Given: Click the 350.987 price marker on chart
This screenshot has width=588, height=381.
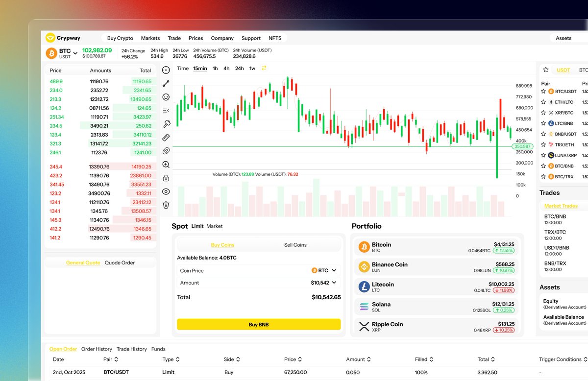Looking at the screenshot, I should (x=522, y=146).
